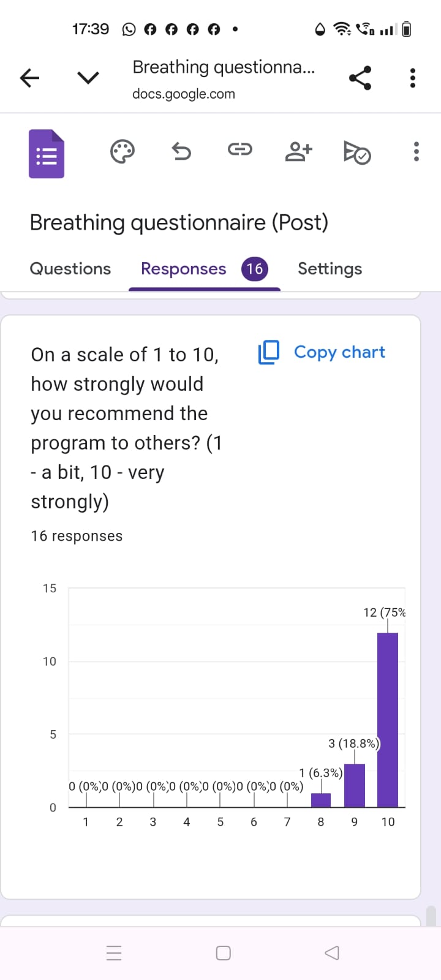Screen dimensions: 441x980
Task: Open the Forms more options menu
Action: pyautogui.click(x=417, y=151)
